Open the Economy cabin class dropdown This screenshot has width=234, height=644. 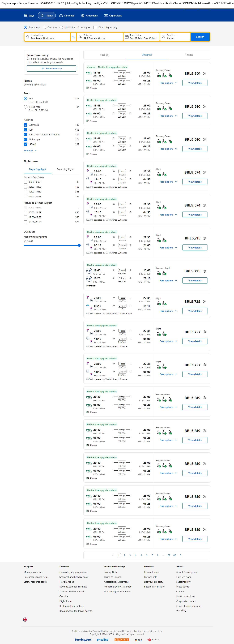pyautogui.click(x=83, y=28)
